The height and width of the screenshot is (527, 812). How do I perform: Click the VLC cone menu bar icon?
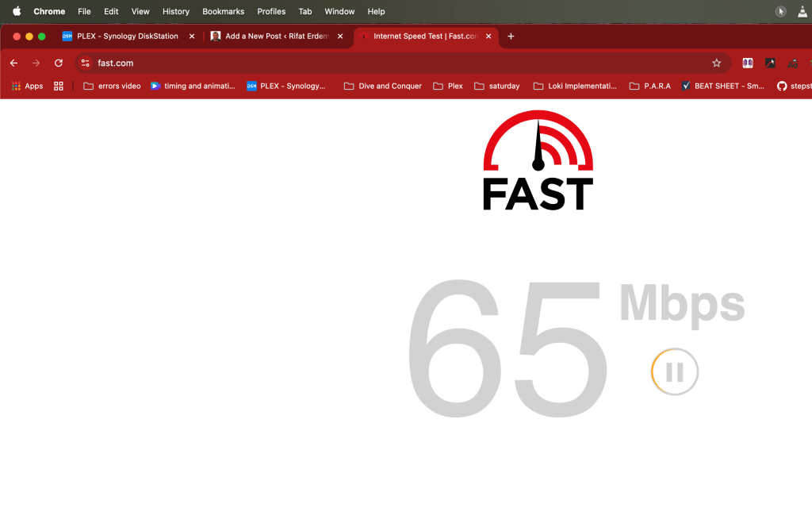[802, 11]
